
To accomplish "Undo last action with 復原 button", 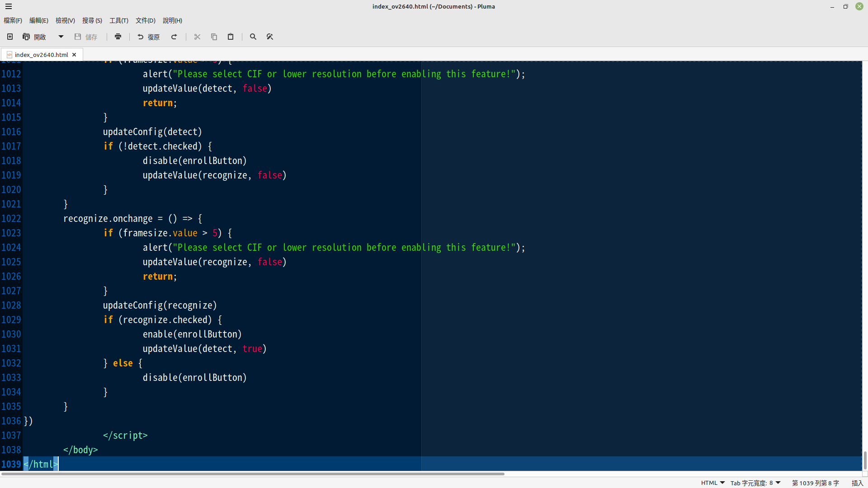I will tap(149, 37).
